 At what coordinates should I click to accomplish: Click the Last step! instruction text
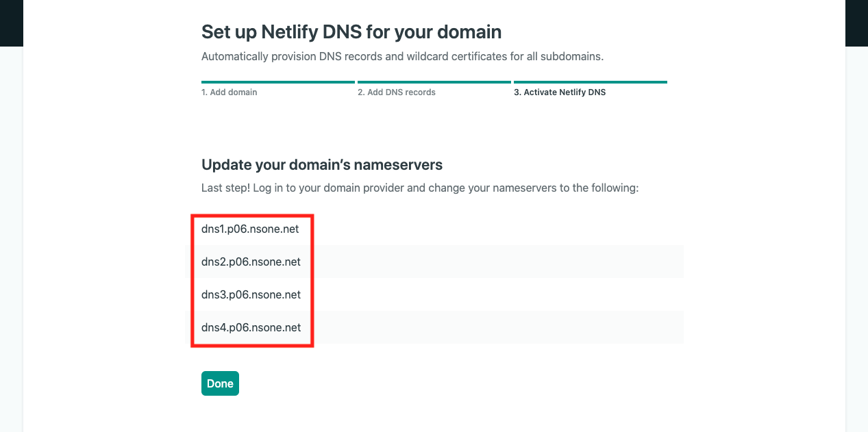420,187
